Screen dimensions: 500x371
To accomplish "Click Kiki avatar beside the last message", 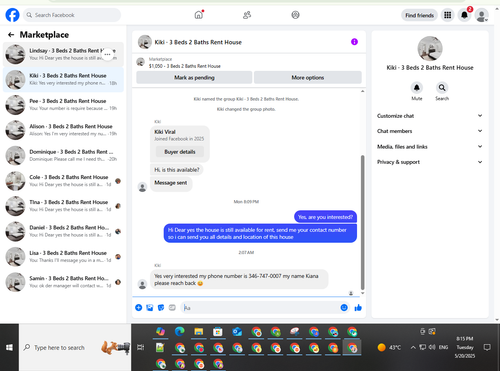I will [142, 284].
